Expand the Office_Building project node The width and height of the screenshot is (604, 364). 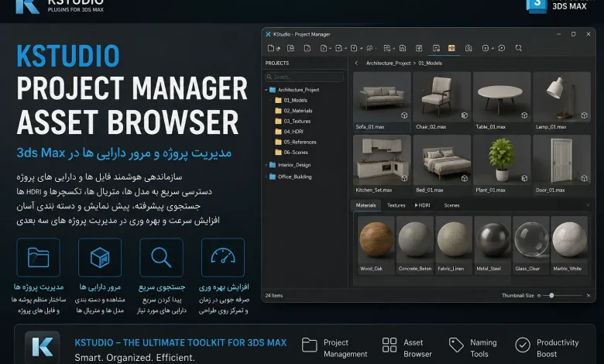[x=266, y=177]
